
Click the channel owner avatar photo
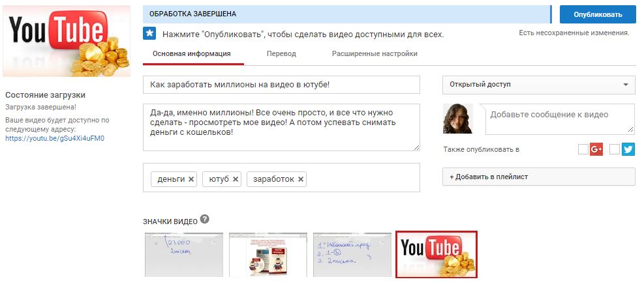pos(457,119)
